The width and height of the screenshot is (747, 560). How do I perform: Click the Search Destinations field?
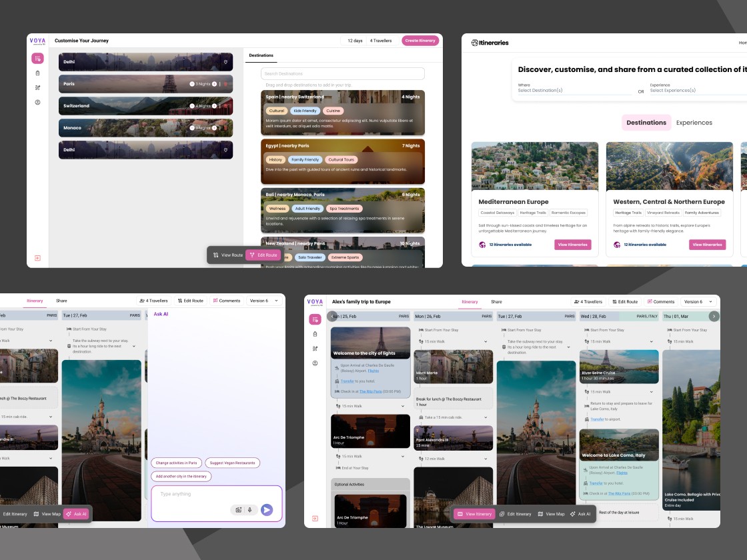point(343,73)
